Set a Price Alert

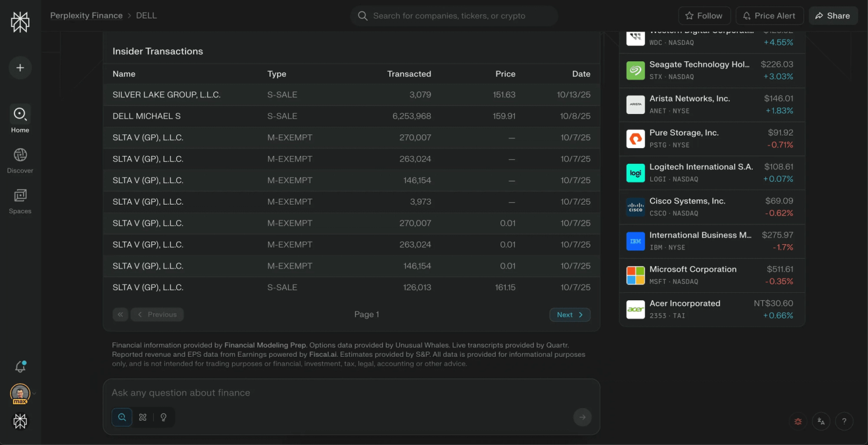pyautogui.click(x=768, y=16)
